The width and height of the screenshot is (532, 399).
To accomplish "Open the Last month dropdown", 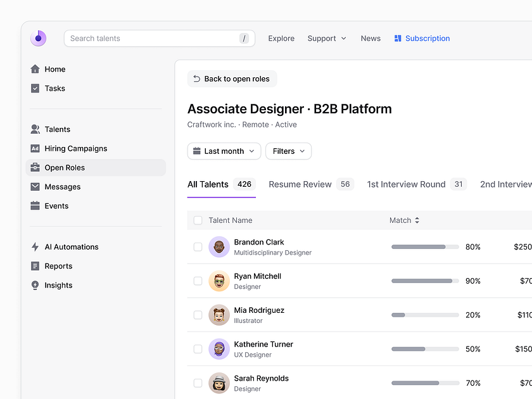I will [224, 151].
